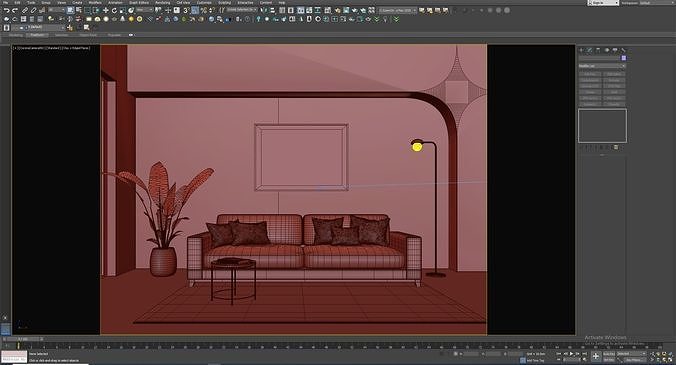The width and height of the screenshot is (676, 365).
Task: Open the Hierarchy tab in the command panel
Action: [x=598, y=50]
